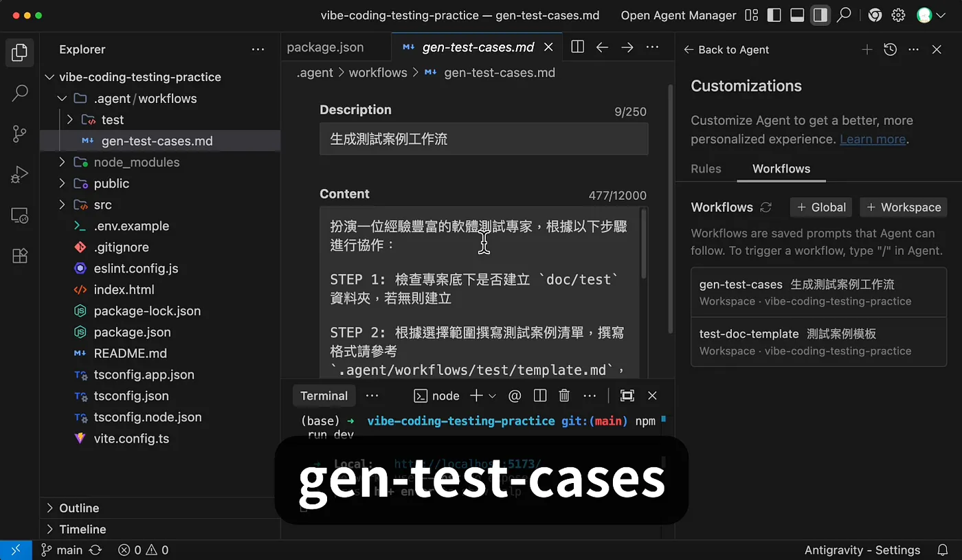Click the Description input field
The image size is (962, 560).
coord(484,139)
